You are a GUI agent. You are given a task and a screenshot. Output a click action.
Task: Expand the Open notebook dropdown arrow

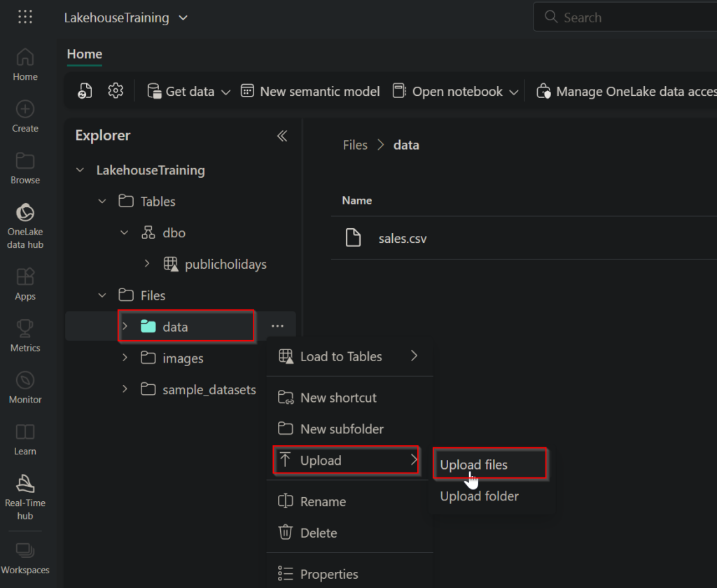[514, 92]
